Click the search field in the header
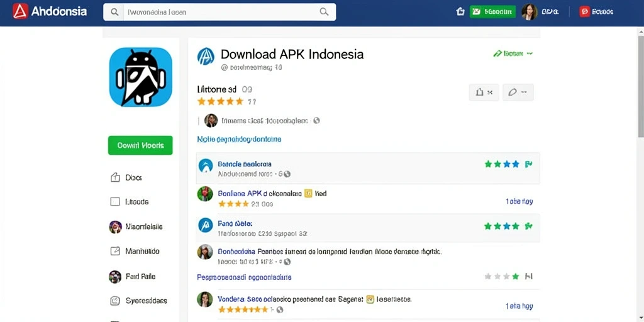The image size is (644, 322). 219,12
